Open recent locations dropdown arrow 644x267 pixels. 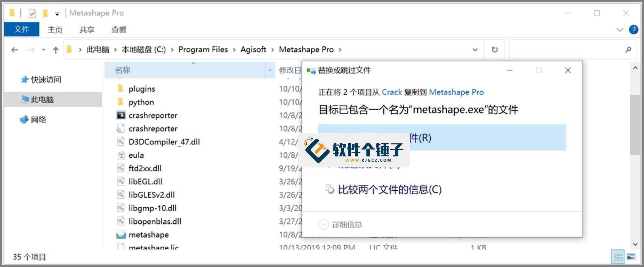(x=44, y=50)
